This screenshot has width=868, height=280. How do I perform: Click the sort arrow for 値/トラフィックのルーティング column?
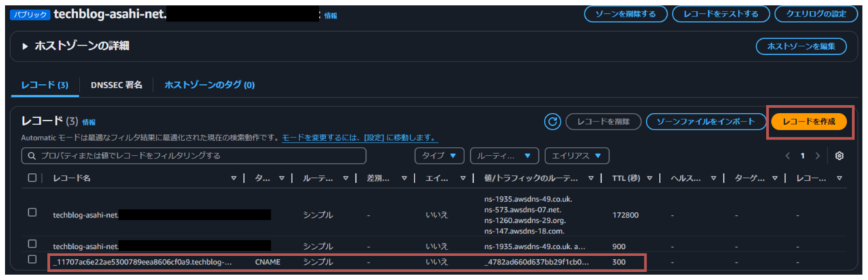coord(591,178)
